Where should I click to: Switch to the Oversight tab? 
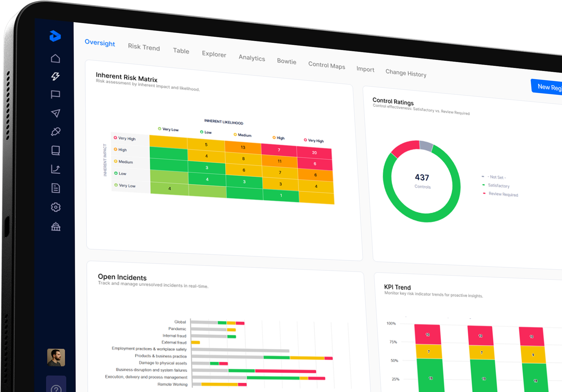(x=100, y=43)
